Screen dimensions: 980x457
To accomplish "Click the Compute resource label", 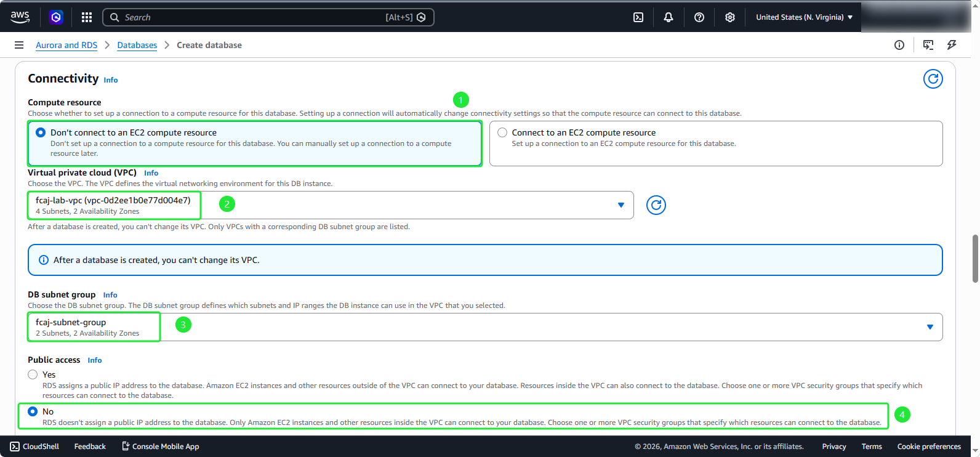I will (x=65, y=102).
